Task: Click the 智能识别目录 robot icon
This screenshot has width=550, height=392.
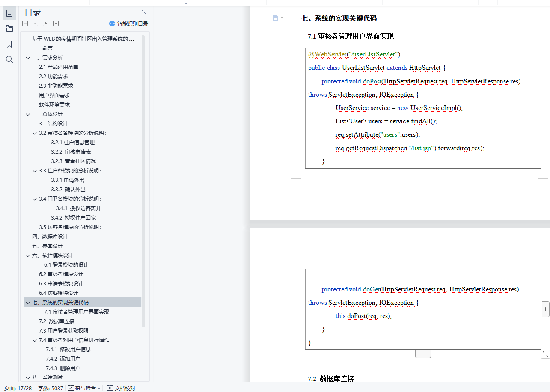Action: click(112, 24)
